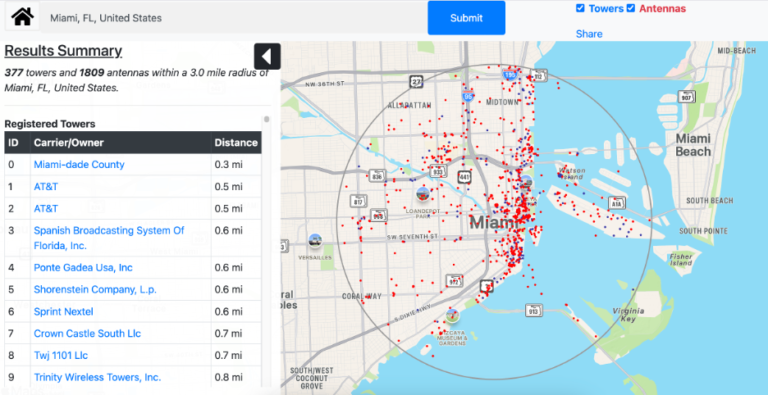Click the Watson Island map label

click(571, 173)
